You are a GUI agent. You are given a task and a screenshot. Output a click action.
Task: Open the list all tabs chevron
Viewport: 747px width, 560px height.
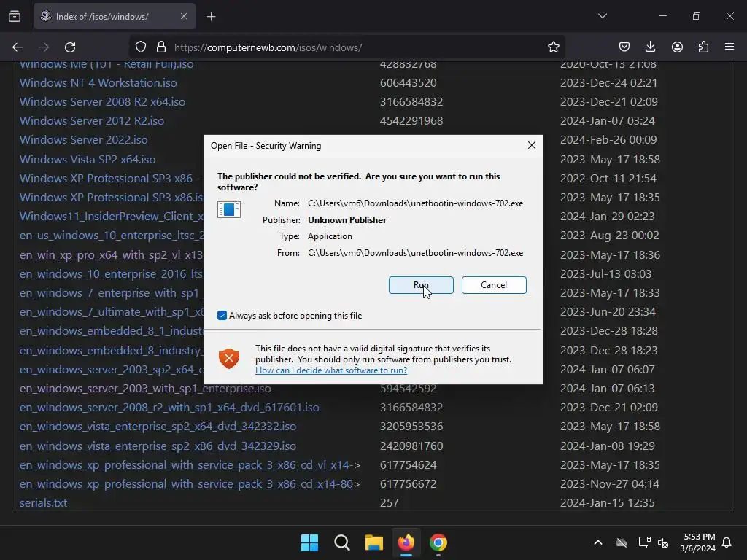[602, 16]
